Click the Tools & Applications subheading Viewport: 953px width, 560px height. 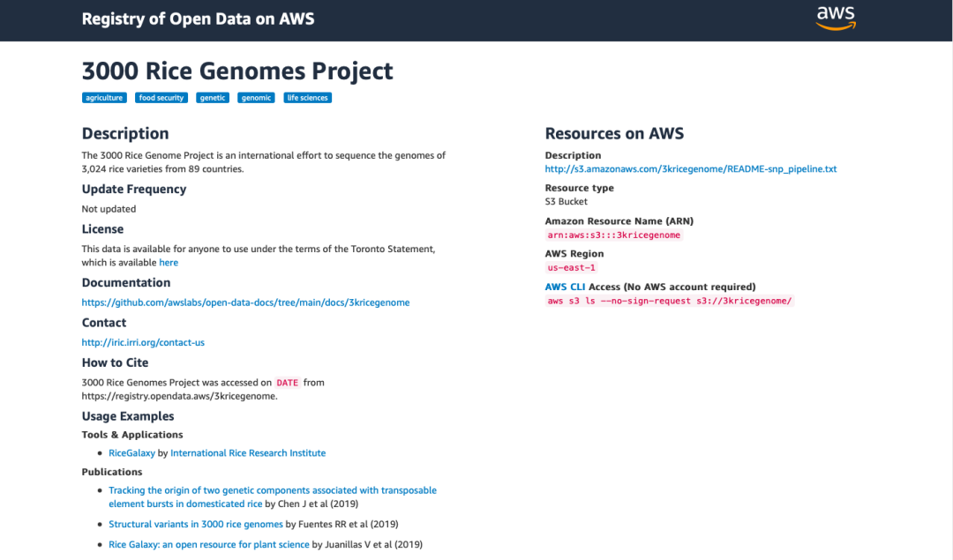(x=131, y=435)
